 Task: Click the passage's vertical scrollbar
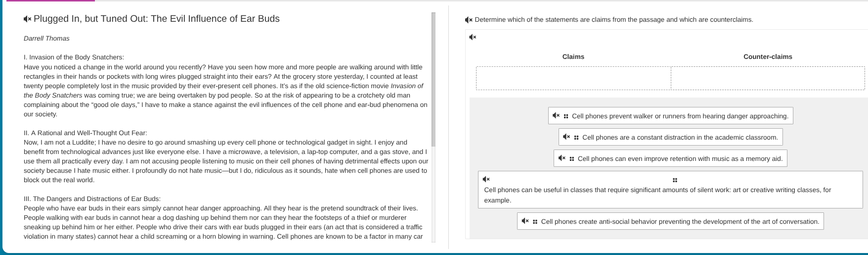point(434,79)
